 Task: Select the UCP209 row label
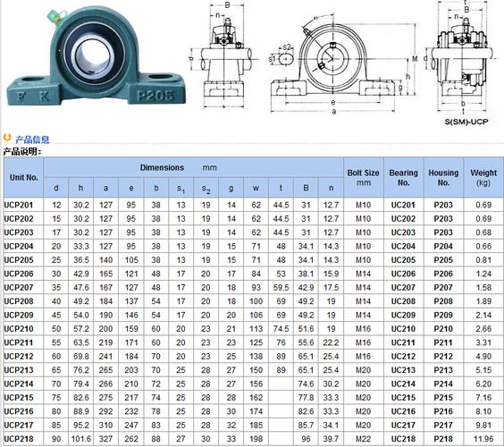19,316
